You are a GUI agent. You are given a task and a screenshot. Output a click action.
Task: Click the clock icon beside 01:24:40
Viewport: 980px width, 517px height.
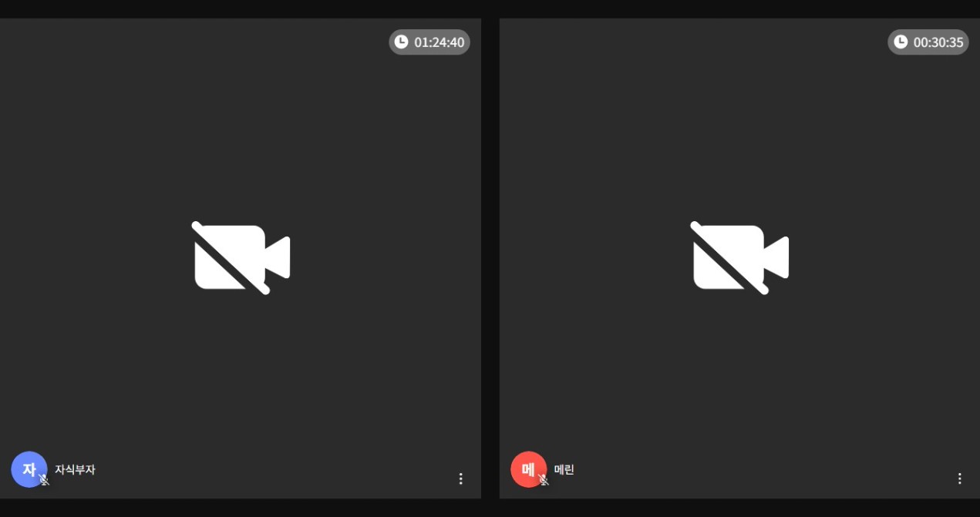pyautogui.click(x=401, y=42)
